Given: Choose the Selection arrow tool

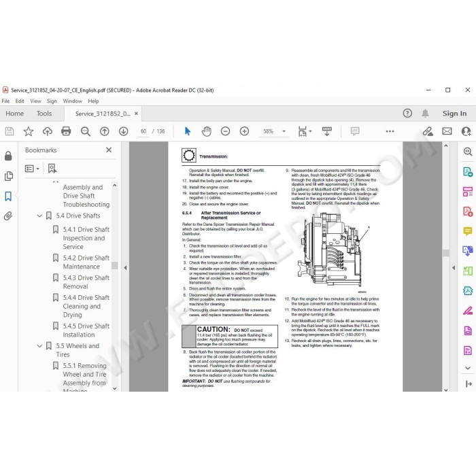Looking at the screenshot, I should pos(187,131).
